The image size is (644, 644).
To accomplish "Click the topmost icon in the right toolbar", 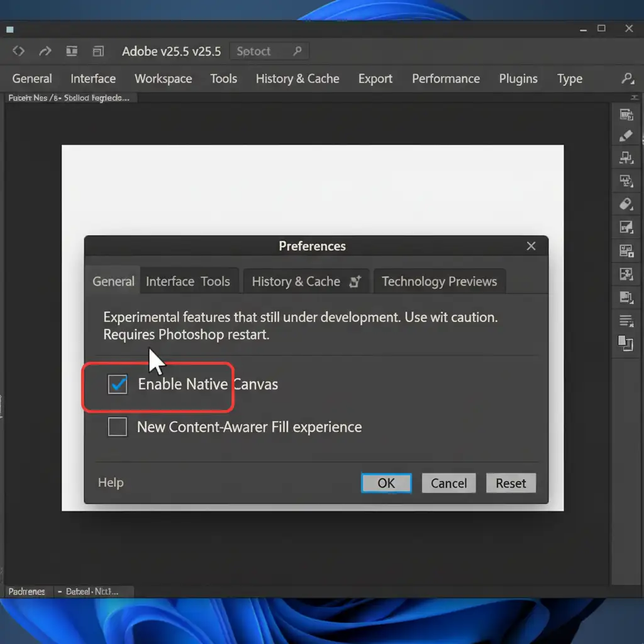I will point(626,114).
